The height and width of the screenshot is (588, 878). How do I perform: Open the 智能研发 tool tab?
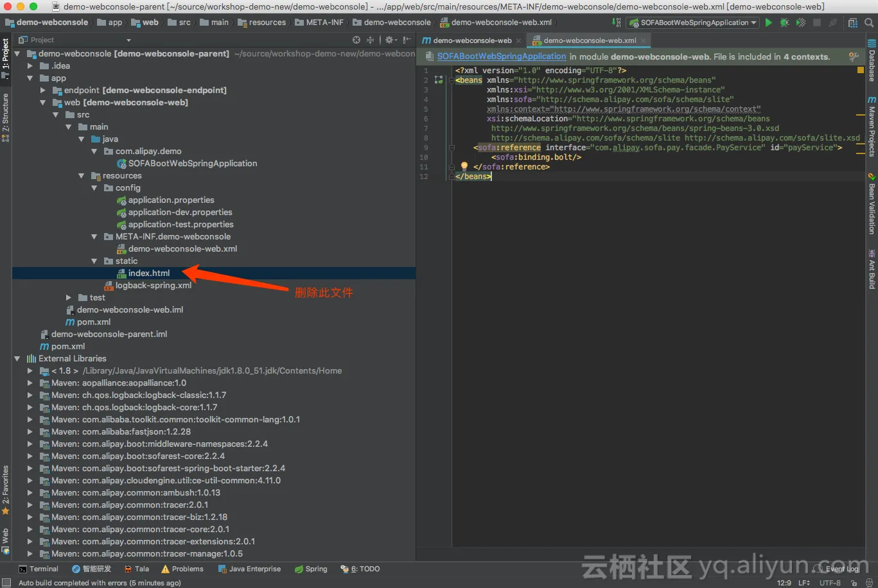(92, 569)
